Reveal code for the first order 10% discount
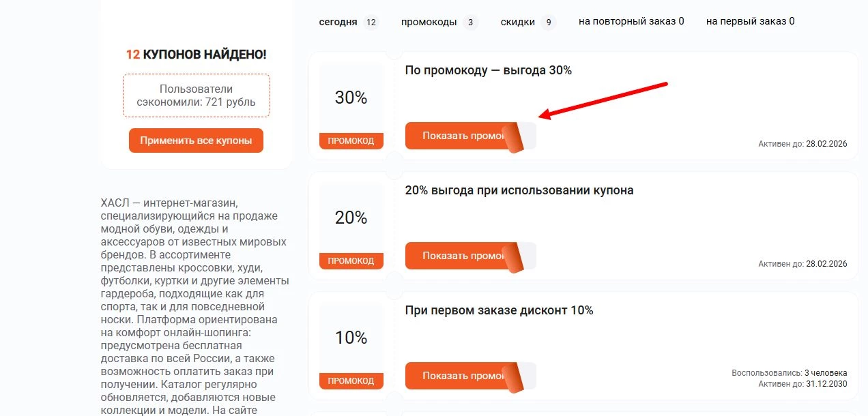The height and width of the screenshot is (416, 868). pyautogui.click(x=457, y=376)
